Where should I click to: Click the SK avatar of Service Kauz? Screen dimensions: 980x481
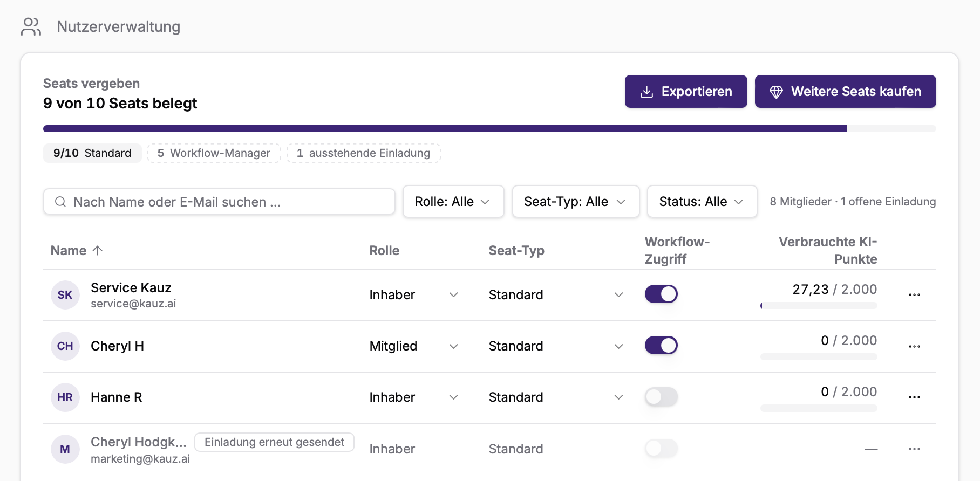65,295
